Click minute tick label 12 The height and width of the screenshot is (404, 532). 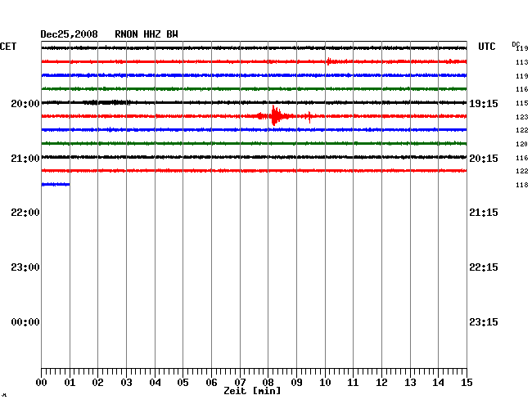tap(381, 383)
